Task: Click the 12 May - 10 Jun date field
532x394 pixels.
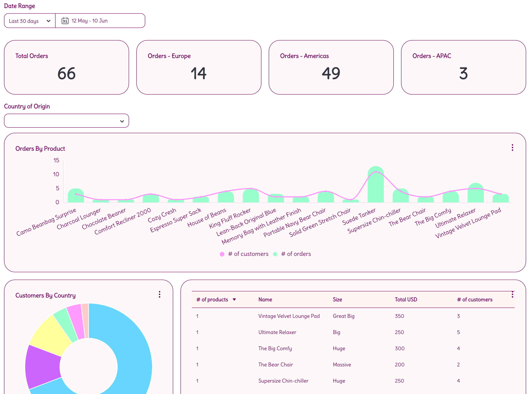Action: tap(100, 21)
